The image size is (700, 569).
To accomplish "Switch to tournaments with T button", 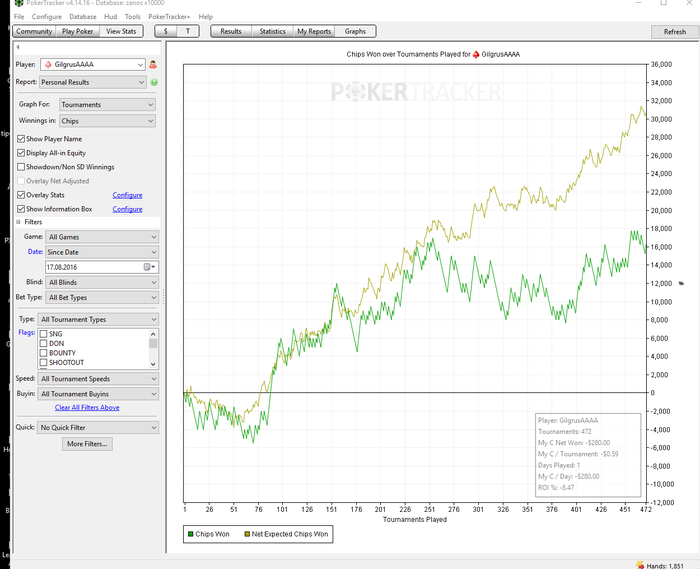I will coord(188,31).
